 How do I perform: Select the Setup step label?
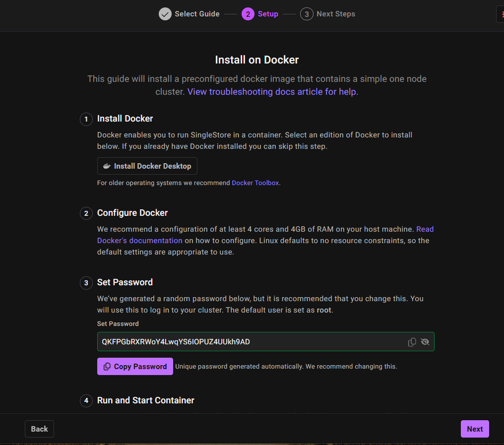coord(268,14)
